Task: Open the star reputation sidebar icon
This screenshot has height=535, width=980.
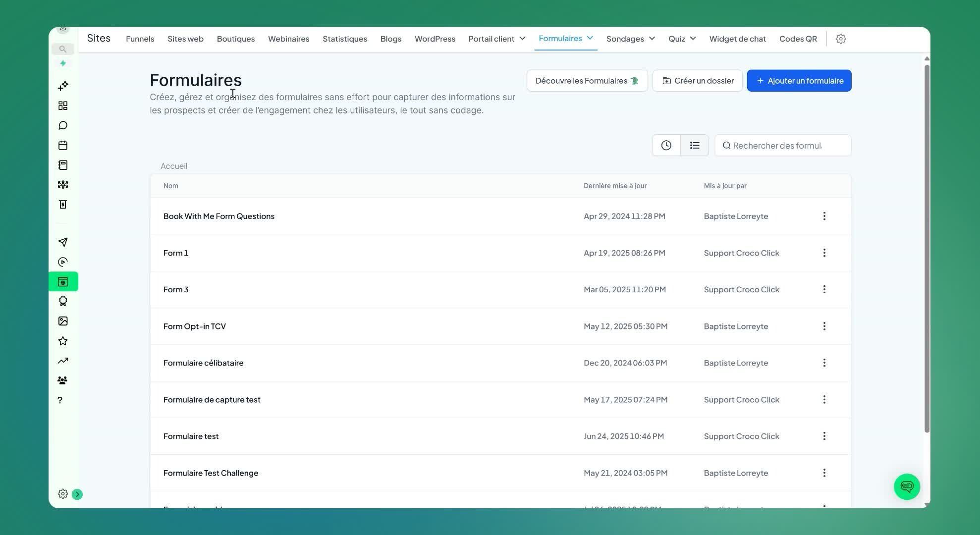Action: tap(63, 341)
